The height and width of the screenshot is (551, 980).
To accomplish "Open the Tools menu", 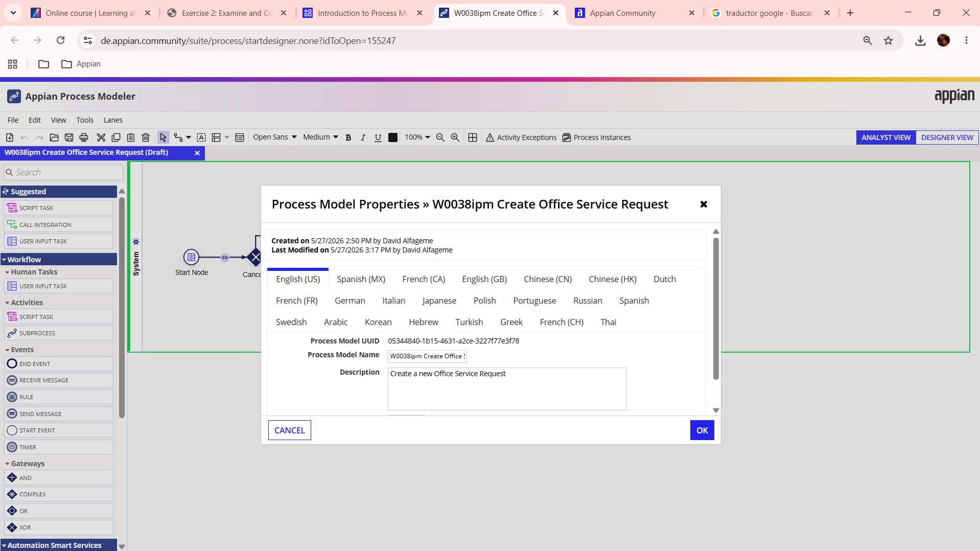I will 85,120.
